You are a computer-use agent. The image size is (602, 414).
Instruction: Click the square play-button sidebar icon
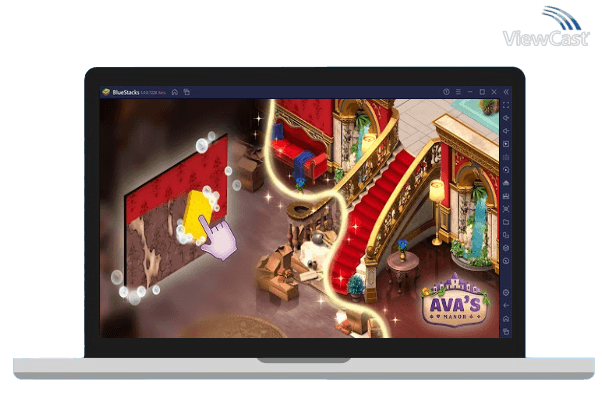[506, 144]
